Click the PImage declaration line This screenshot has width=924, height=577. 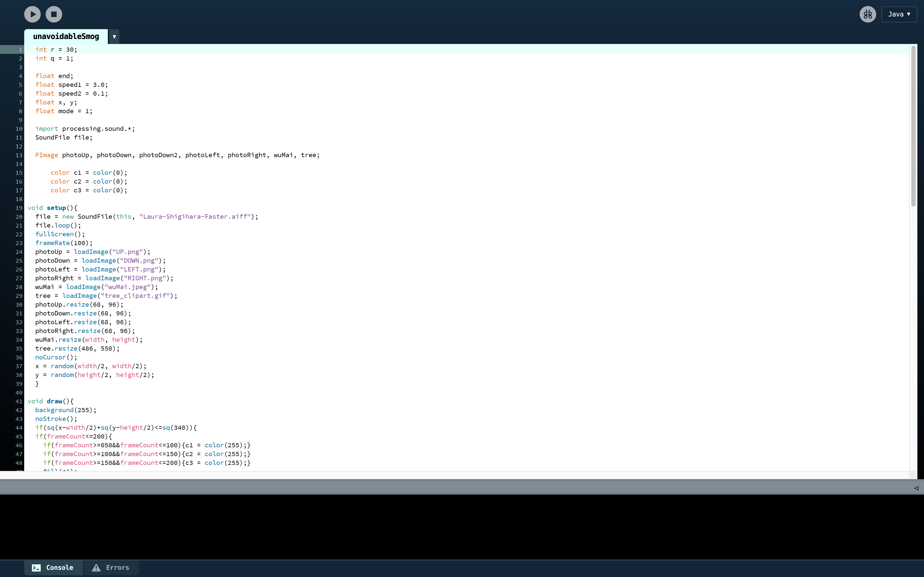177,155
